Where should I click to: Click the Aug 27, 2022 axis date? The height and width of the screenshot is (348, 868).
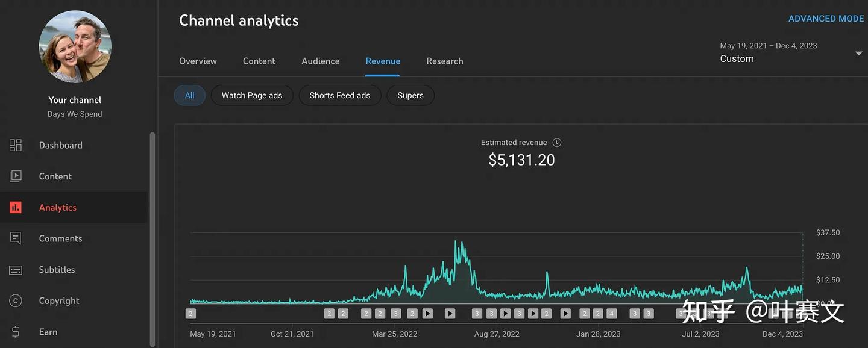coord(497,334)
